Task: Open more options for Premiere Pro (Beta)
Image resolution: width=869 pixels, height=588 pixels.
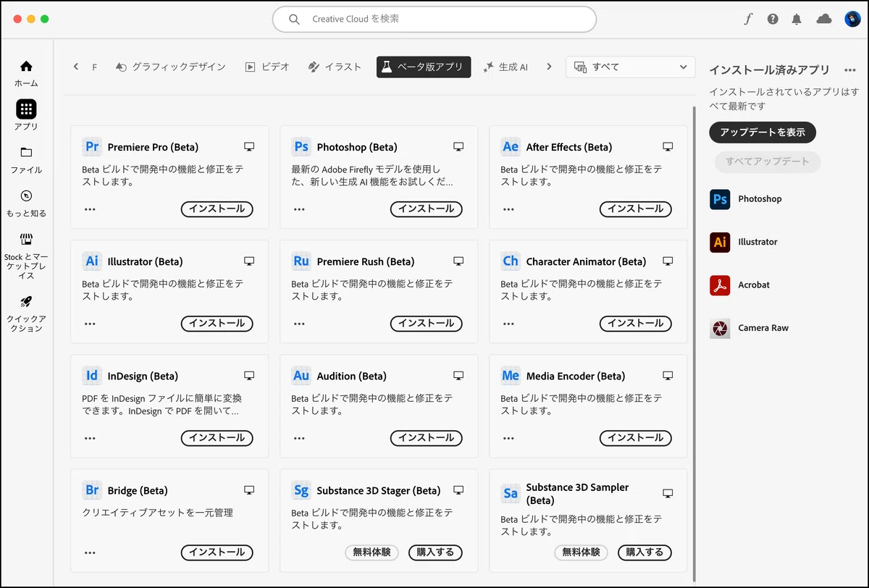Action: pos(90,209)
